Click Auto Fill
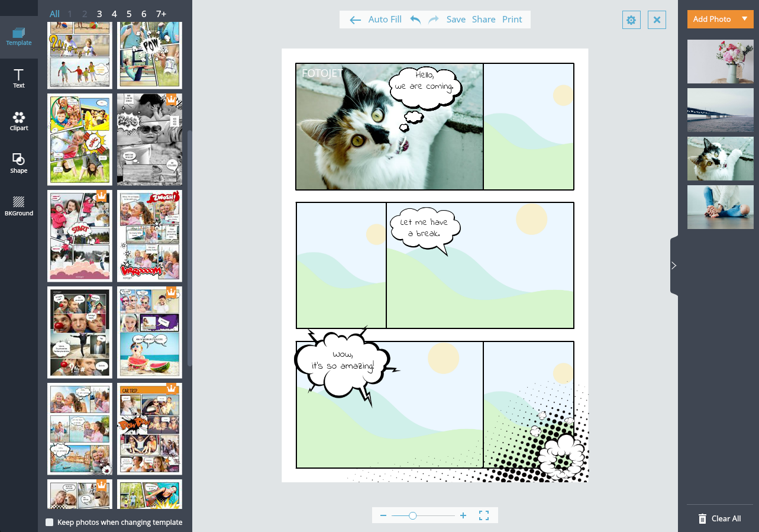The height and width of the screenshot is (532, 759). coord(385,20)
